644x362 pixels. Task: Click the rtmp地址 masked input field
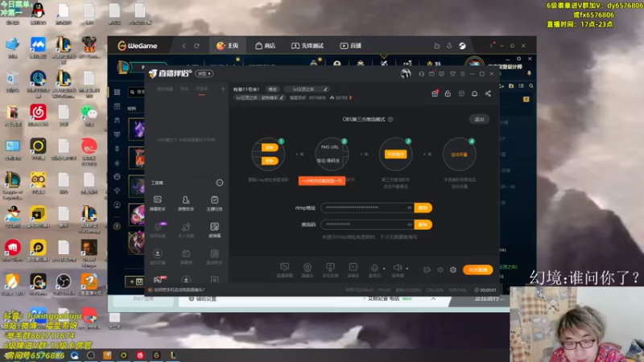click(367, 208)
